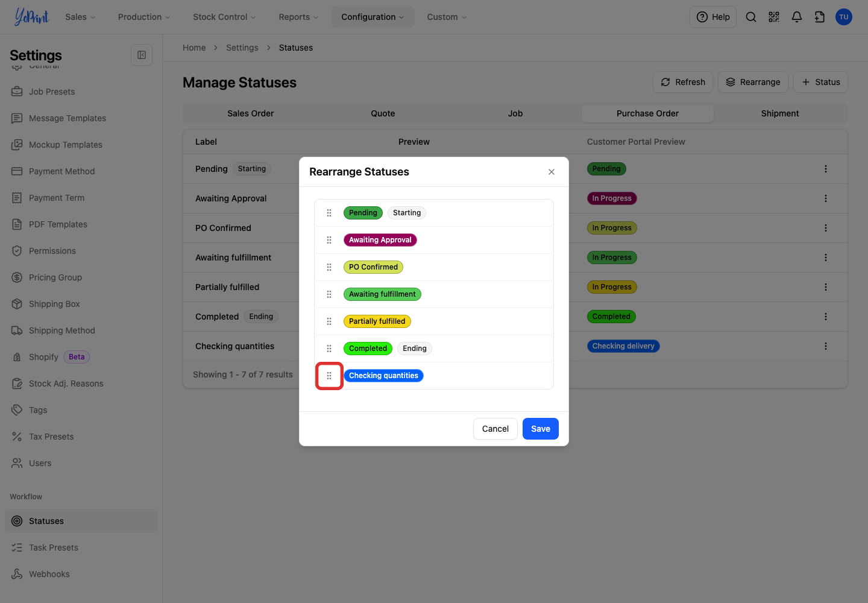868x603 pixels.
Task: Collapse the Settings sidebar panel icon
Action: (x=142, y=55)
